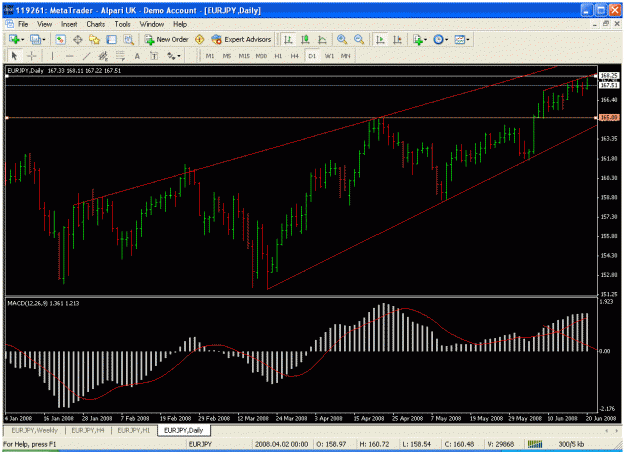Image resolution: width=625 pixels, height=452 pixels.
Task: Click the Zoom In magnifier icon
Action: coord(342,39)
